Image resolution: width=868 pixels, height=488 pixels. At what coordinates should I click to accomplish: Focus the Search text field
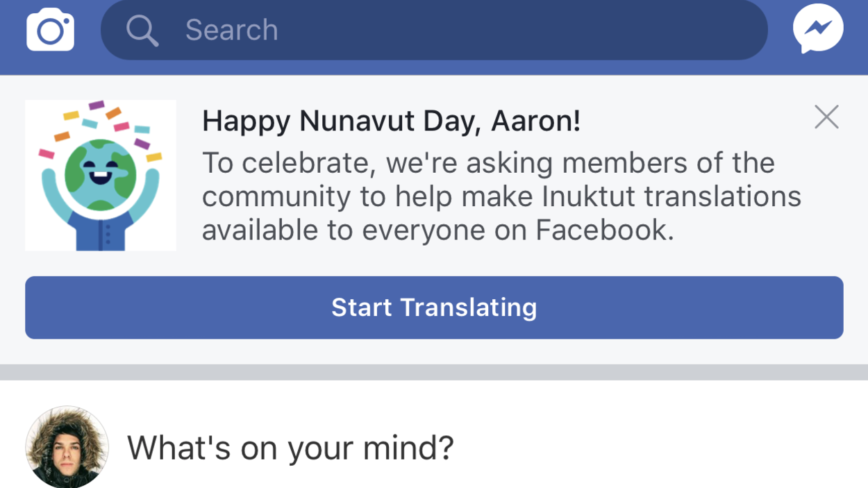coord(434,30)
